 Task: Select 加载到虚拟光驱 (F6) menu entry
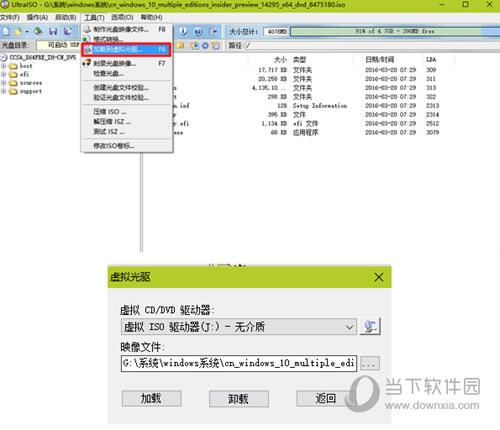(127, 49)
